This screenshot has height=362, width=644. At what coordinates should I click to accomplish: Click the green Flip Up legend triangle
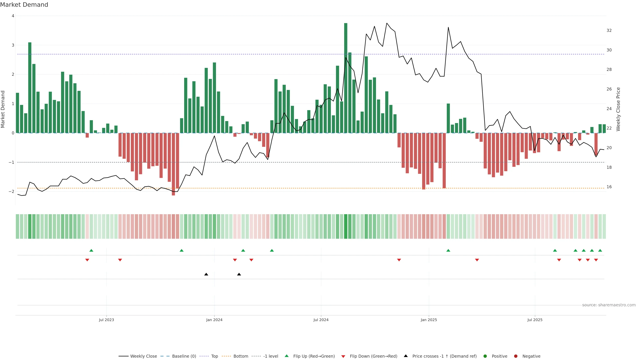click(286, 356)
